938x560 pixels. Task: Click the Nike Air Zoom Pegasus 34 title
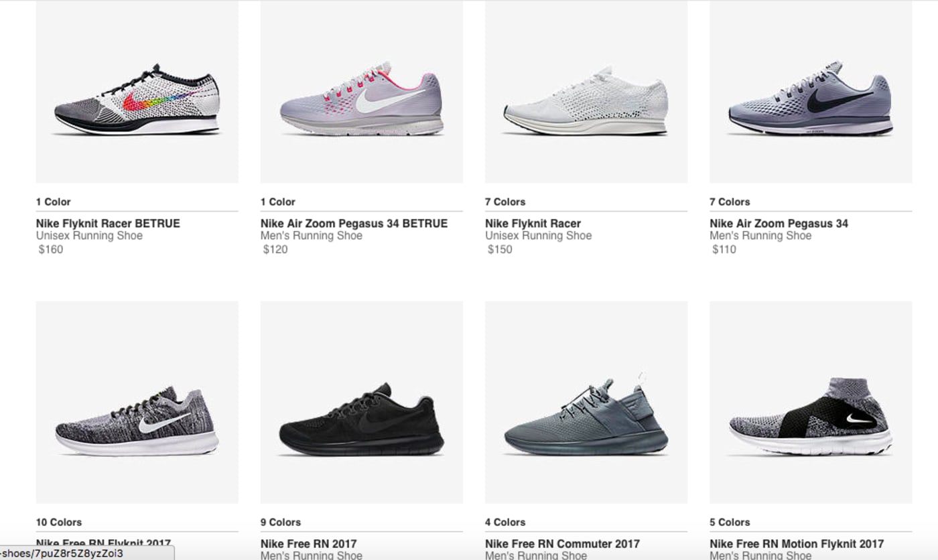779,223
